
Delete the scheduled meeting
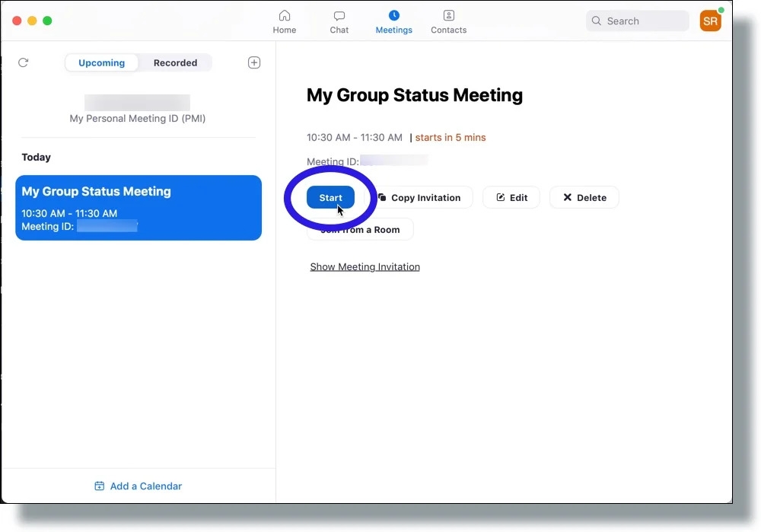tap(584, 198)
